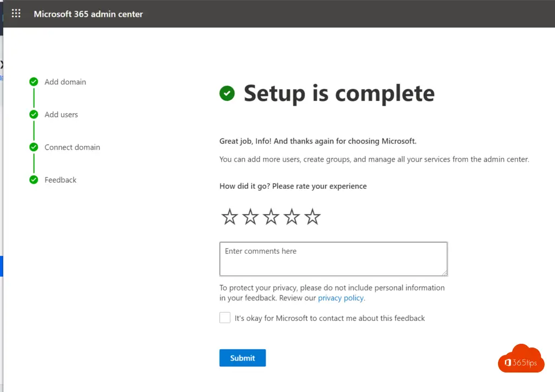Choose the fourth rating star
The height and width of the screenshot is (392, 555).
point(292,217)
